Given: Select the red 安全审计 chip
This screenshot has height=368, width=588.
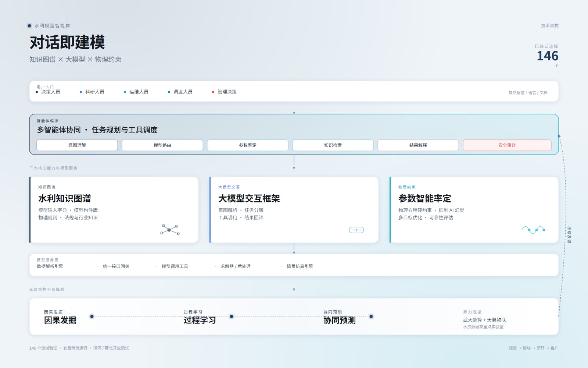Looking at the screenshot, I should coord(507,145).
